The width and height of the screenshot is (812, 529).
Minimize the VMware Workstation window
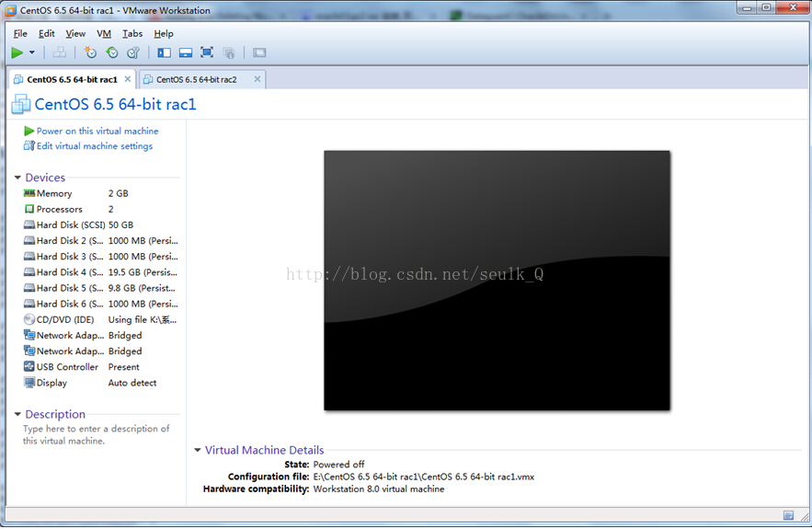748,7
